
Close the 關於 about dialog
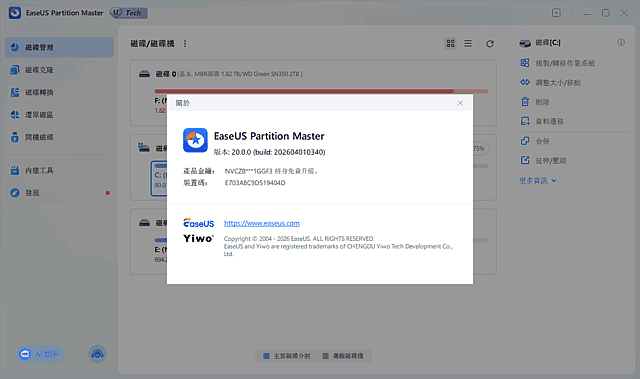[460, 103]
